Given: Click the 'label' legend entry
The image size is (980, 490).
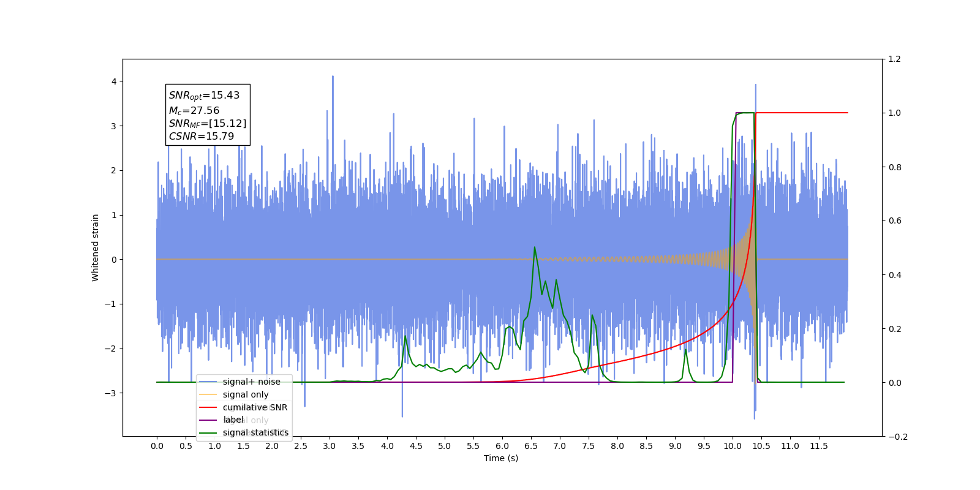Looking at the screenshot, I should pyautogui.click(x=222, y=420).
